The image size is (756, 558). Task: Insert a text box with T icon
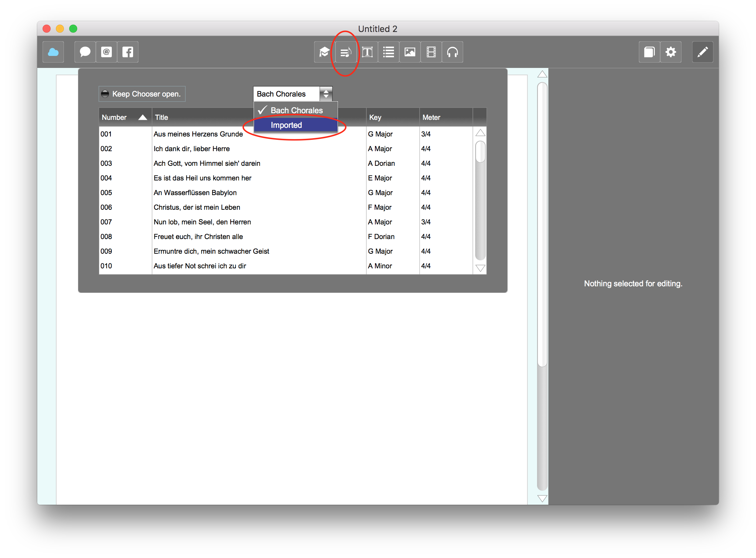coord(367,52)
